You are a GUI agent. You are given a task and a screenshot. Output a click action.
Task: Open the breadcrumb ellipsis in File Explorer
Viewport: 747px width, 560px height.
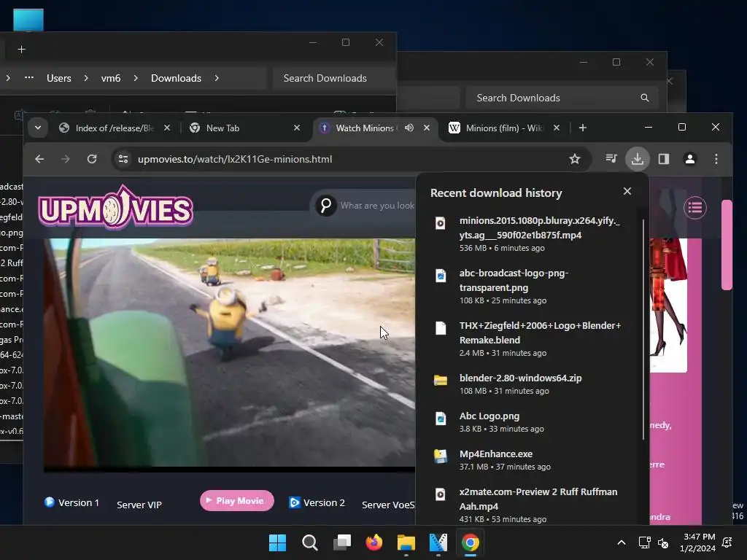(x=29, y=77)
